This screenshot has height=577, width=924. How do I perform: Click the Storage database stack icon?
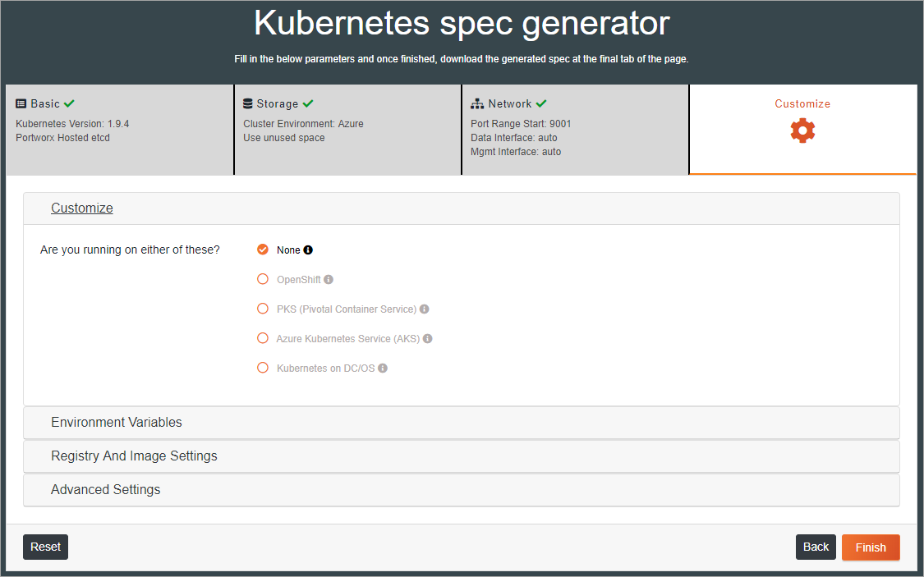247,103
